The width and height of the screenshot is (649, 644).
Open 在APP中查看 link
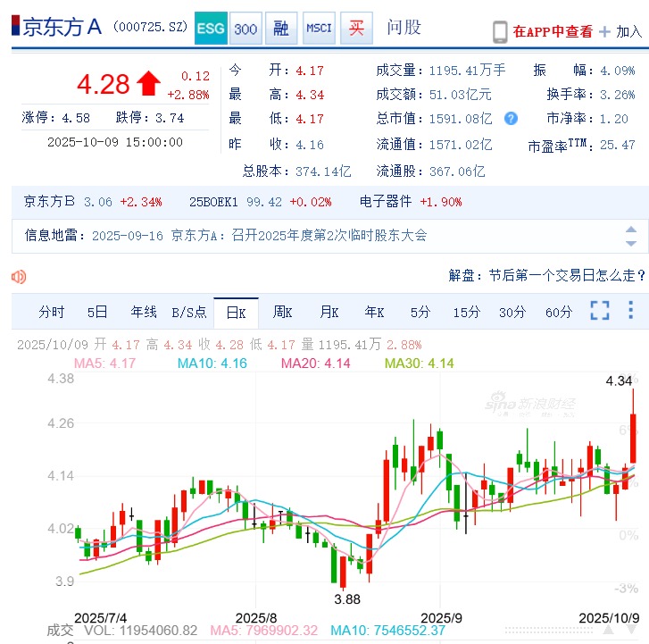(553, 31)
